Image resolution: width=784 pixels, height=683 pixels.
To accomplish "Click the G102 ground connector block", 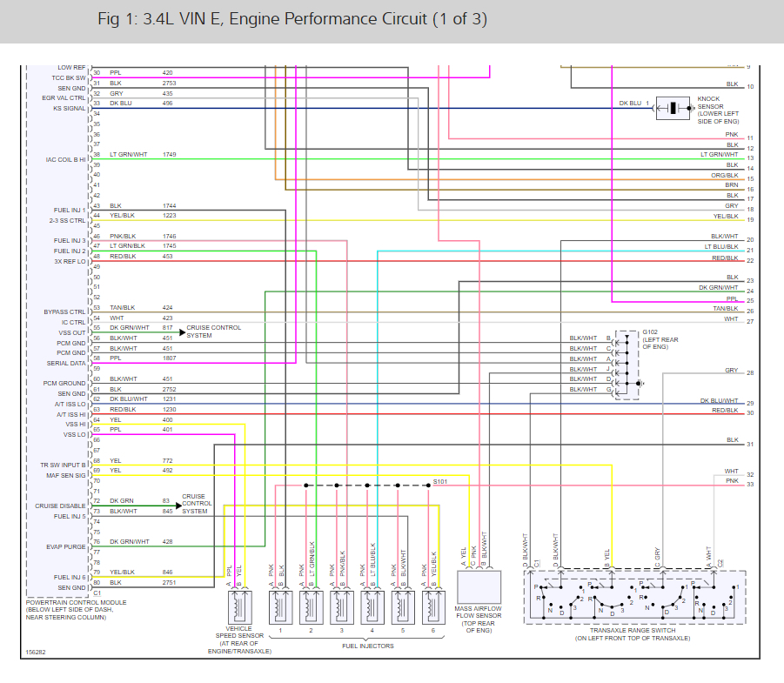I will pos(627,365).
